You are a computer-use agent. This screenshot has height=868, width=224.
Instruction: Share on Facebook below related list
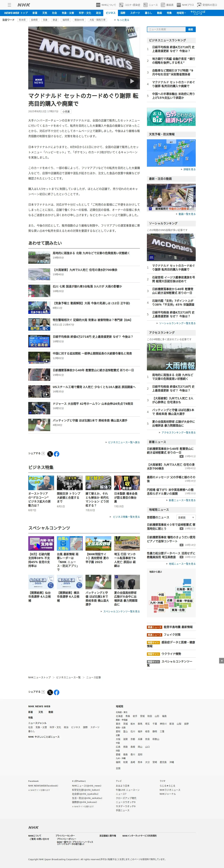(x=57, y=454)
